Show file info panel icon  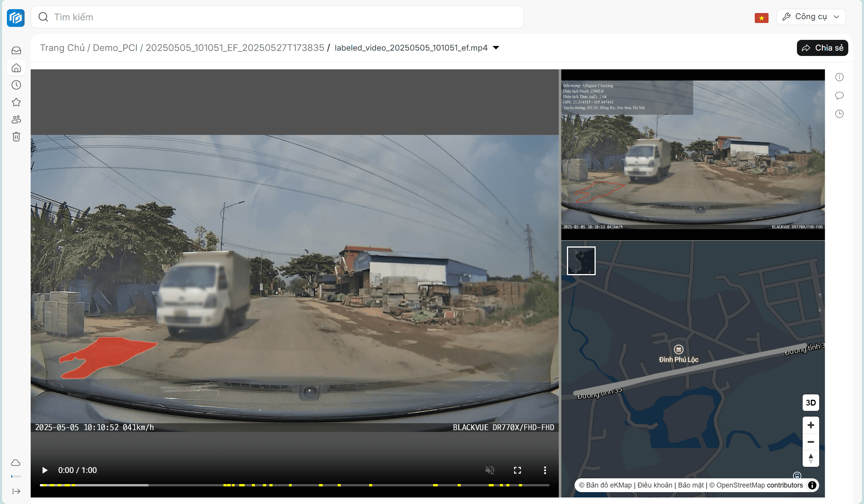point(839,77)
